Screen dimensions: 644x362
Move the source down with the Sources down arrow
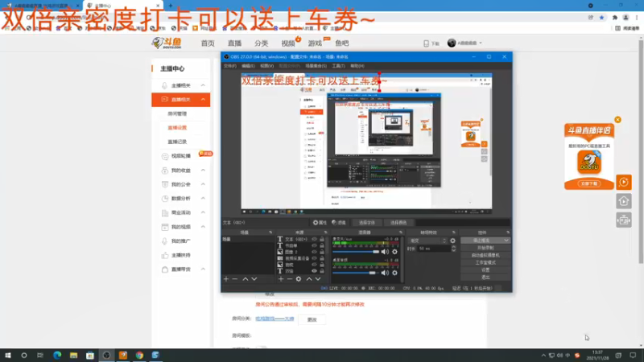click(318, 279)
